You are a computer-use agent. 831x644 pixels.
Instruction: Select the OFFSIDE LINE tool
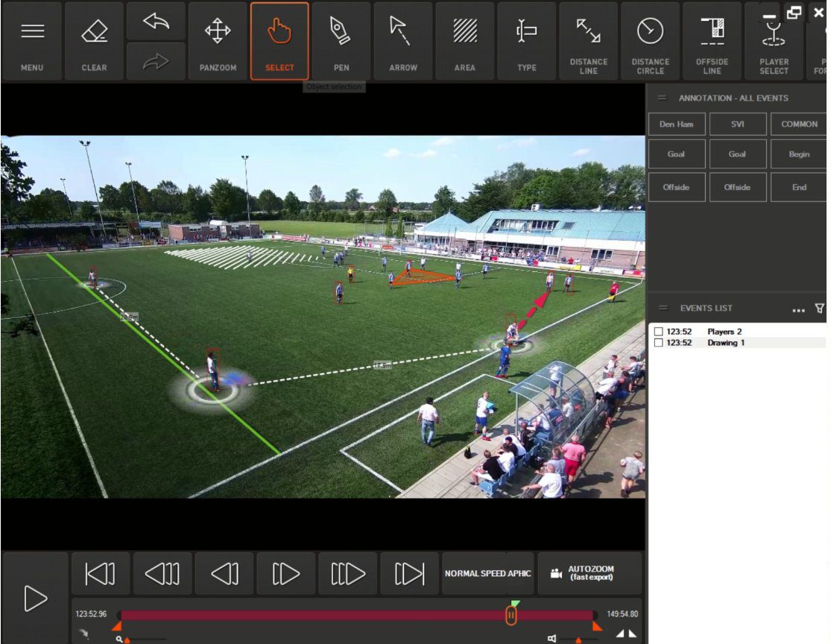(712, 41)
